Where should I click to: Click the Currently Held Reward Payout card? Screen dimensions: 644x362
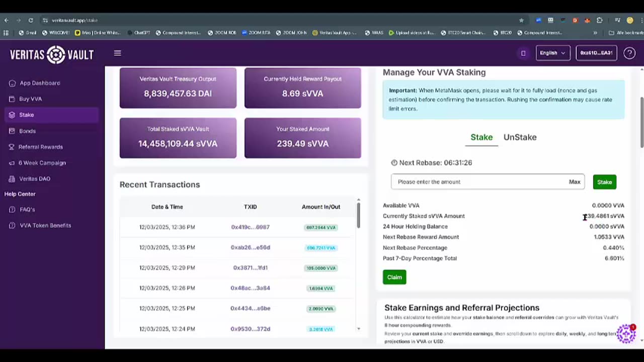[x=302, y=88]
